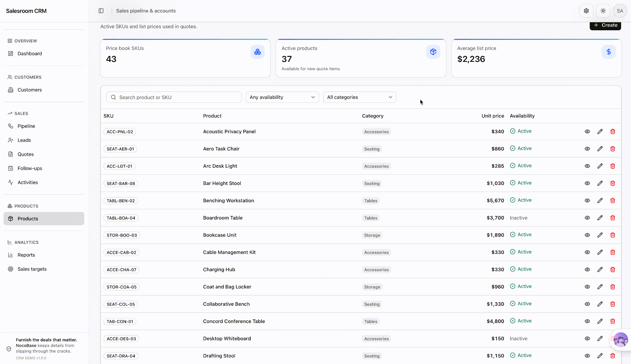Navigate to Leads
This screenshot has width=631, height=364.
point(44,140)
